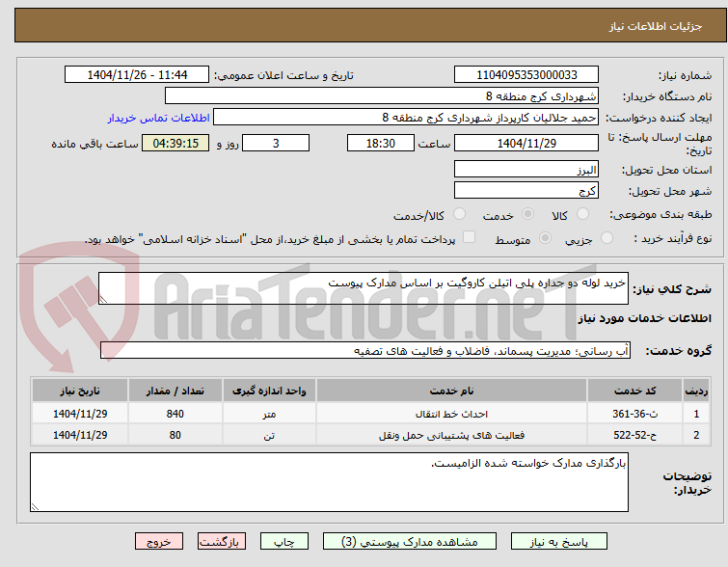Screen dimensions: 728x567
Task: Select the کالا/خدمت radio button
Action: pos(459,214)
